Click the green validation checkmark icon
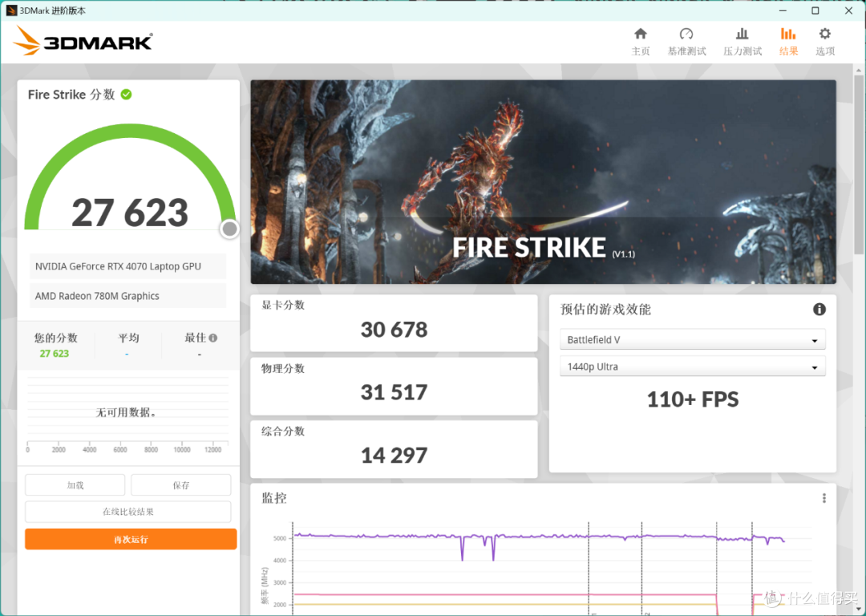866x616 pixels. [x=127, y=95]
